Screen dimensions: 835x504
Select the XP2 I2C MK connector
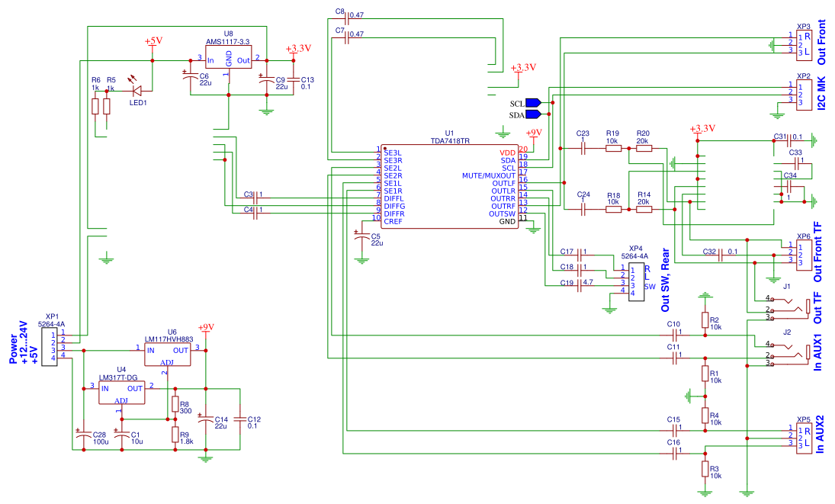804,95
